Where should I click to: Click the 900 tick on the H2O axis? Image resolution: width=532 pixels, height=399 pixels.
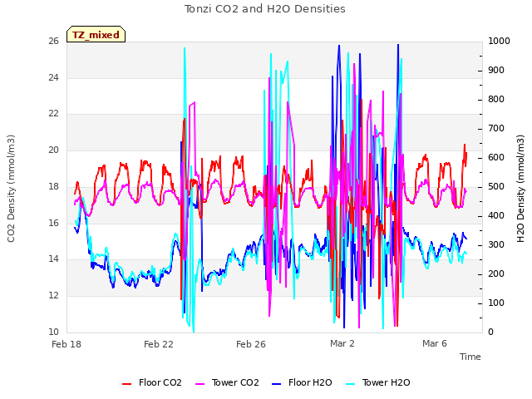[496, 70]
